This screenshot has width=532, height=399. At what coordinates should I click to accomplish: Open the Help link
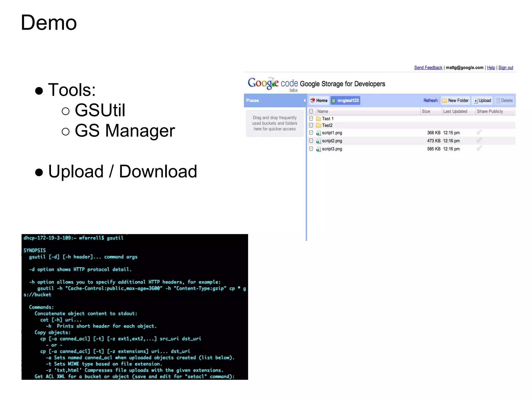pos(491,68)
